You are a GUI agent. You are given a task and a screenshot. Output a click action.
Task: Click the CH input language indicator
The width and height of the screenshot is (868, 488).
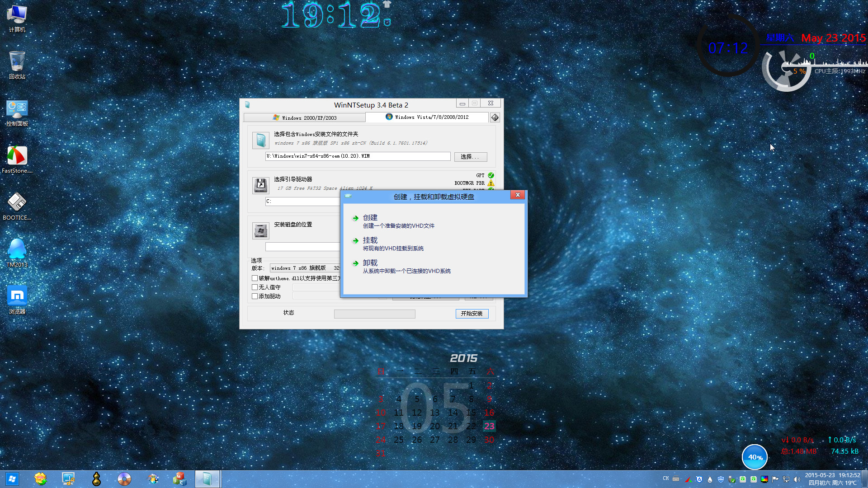pyautogui.click(x=665, y=479)
